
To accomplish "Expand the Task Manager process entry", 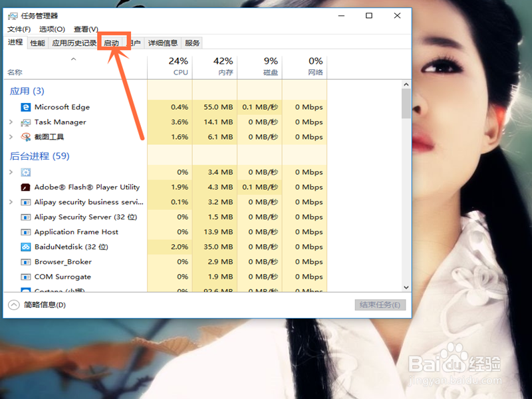I will click(11, 122).
